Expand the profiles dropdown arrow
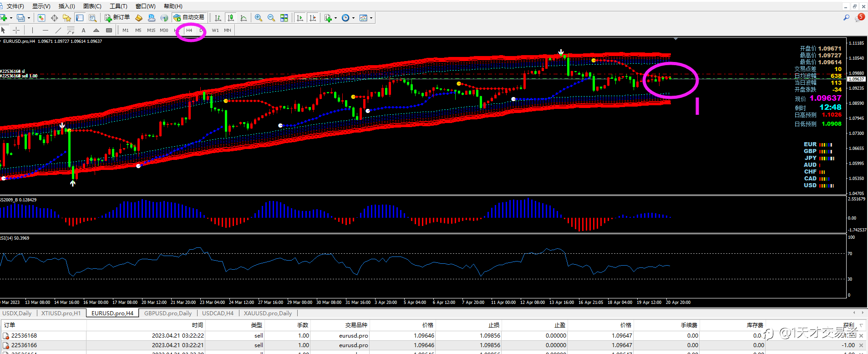Image resolution: width=868 pixels, height=354 pixels. click(x=29, y=18)
